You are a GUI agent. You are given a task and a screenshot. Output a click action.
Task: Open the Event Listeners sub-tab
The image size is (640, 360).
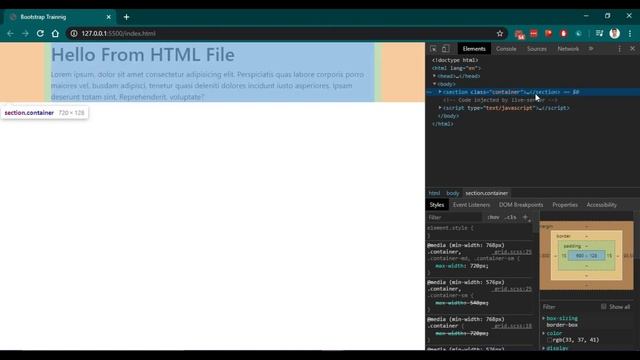coord(471,205)
